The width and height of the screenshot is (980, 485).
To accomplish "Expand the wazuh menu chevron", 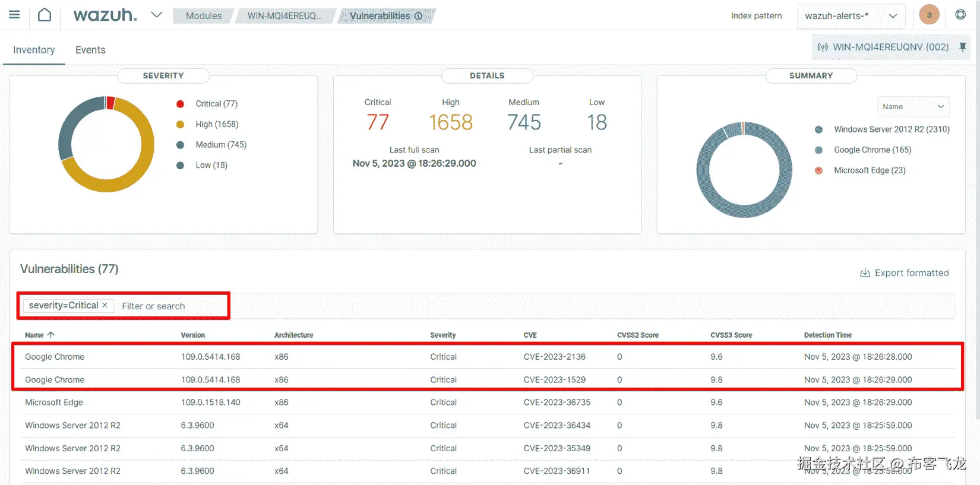I will tap(156, 15).
